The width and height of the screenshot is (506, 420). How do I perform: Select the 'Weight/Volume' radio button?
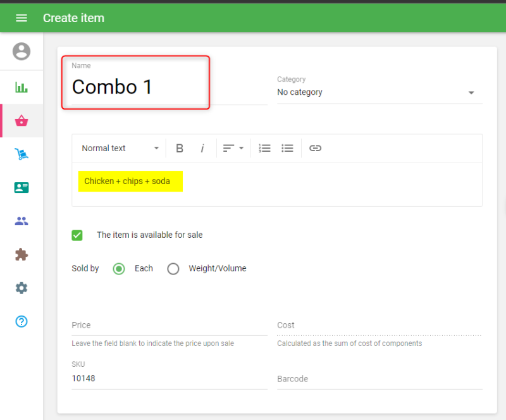click(x=173, y=269)
